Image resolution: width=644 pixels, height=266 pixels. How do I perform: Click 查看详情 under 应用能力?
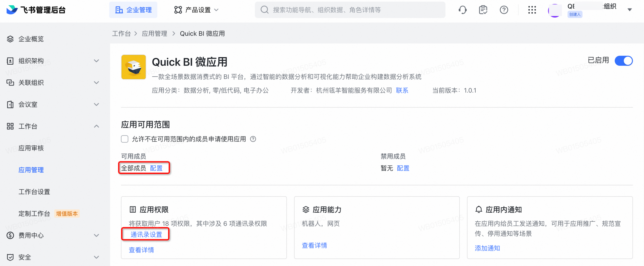[x=314, y=245]
